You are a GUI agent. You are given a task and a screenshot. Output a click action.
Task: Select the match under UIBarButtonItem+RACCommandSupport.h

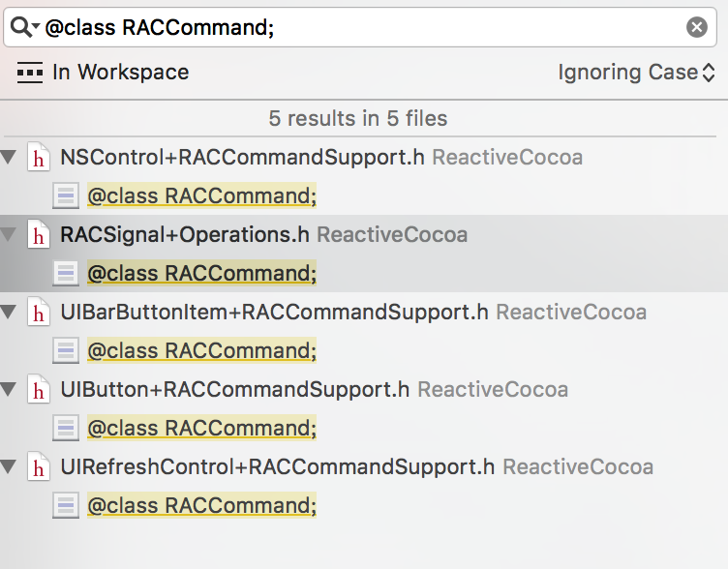201,351
